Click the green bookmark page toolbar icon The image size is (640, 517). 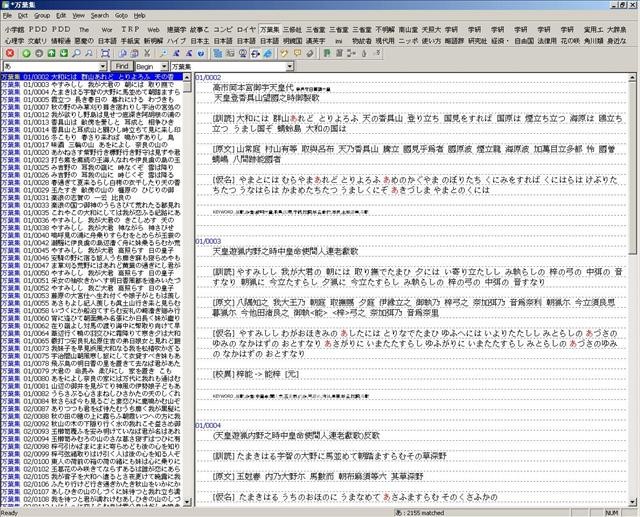click(x=327, y=53)
